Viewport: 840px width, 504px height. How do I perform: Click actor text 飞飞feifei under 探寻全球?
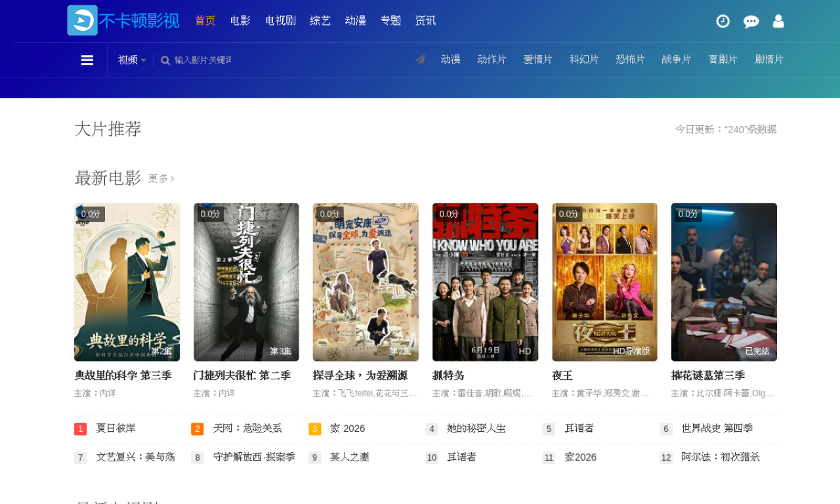click(x=355, y=394)
